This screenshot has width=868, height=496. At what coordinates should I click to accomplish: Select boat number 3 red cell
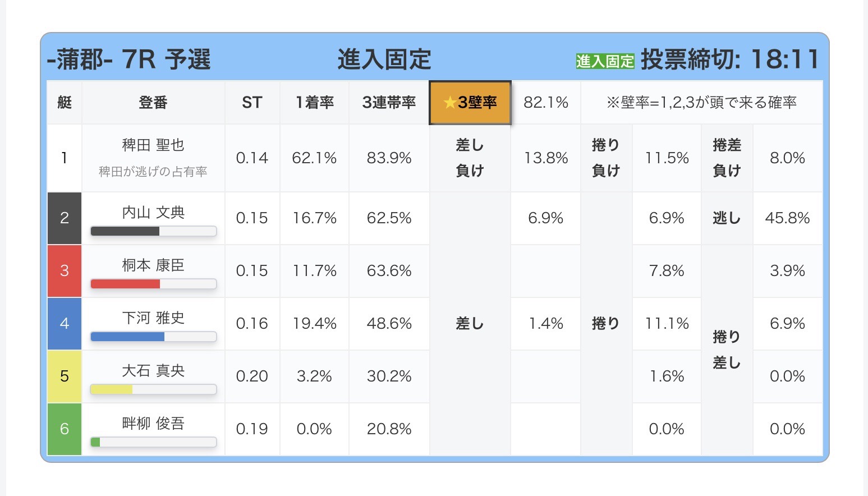(65, 271)
